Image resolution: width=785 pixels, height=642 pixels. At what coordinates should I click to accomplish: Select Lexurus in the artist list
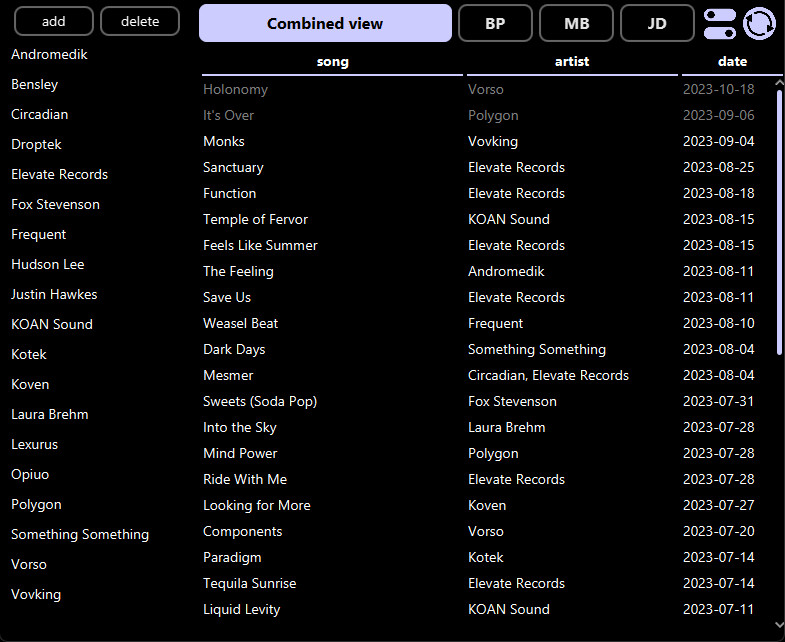point(35,445)
